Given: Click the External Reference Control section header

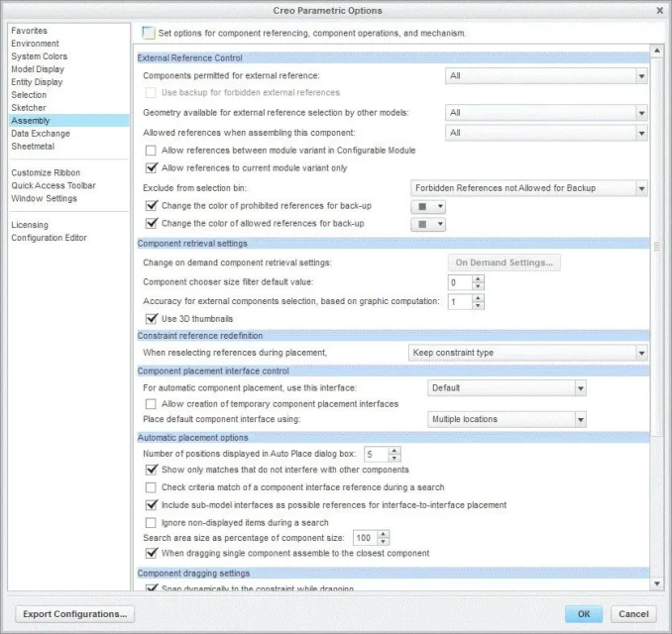Looking at the screenshot, I should tap(392, 57).
